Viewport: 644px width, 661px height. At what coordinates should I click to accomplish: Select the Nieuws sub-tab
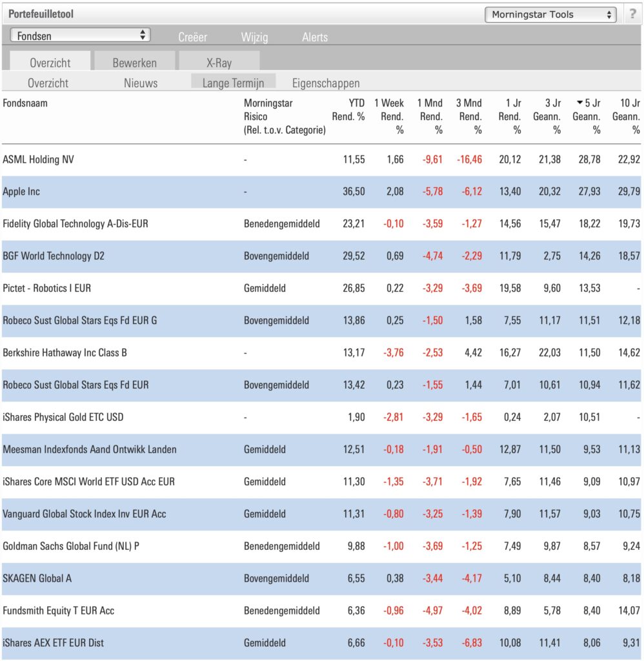click(141, 83)
